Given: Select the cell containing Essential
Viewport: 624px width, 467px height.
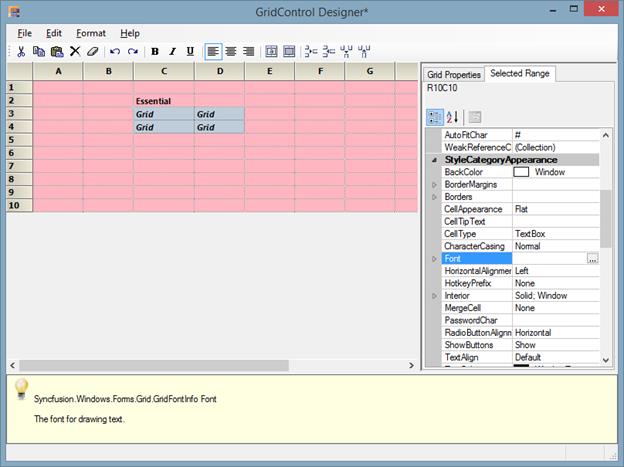Looking at the screenshot, I should [164, 101].
